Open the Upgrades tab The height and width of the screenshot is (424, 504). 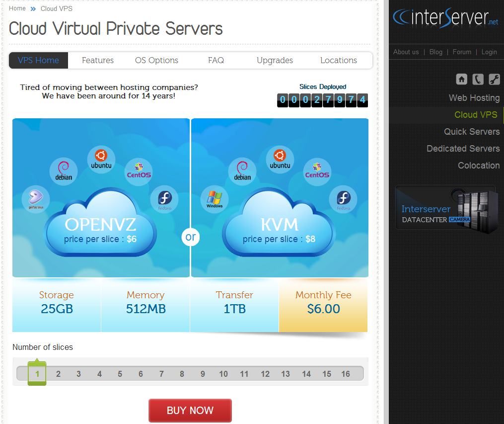(275, 61)
